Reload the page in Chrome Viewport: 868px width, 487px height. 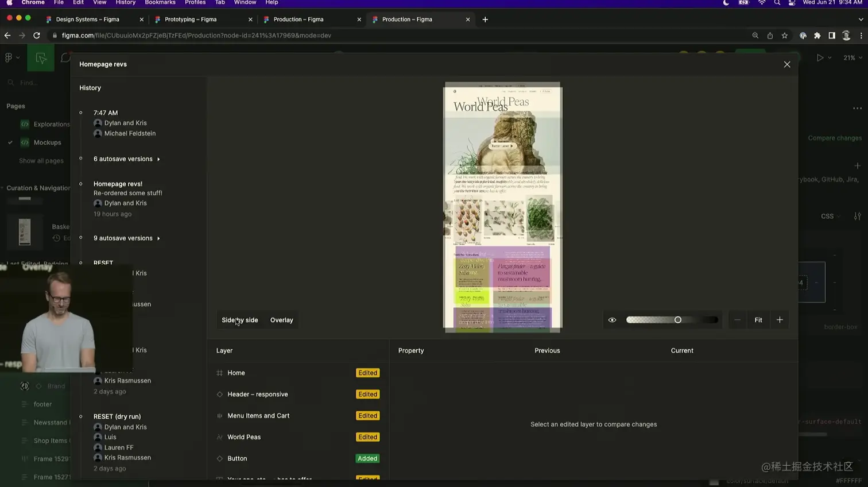pyautogui.click(x=37, y=36)
